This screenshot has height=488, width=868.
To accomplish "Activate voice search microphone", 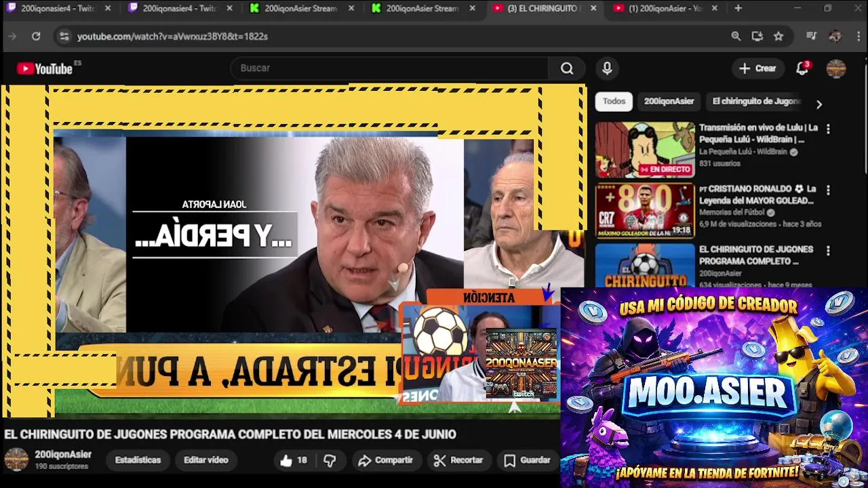I will pyautogui.click(x=607, y=68).
